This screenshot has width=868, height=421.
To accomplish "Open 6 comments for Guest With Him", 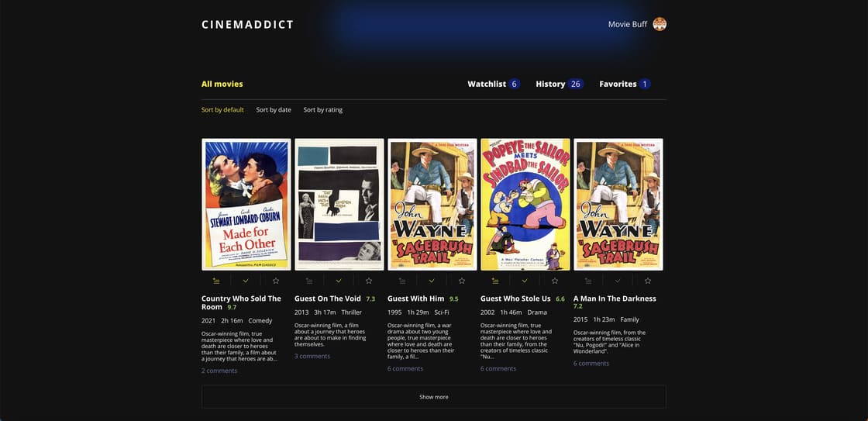I will 405,368.
